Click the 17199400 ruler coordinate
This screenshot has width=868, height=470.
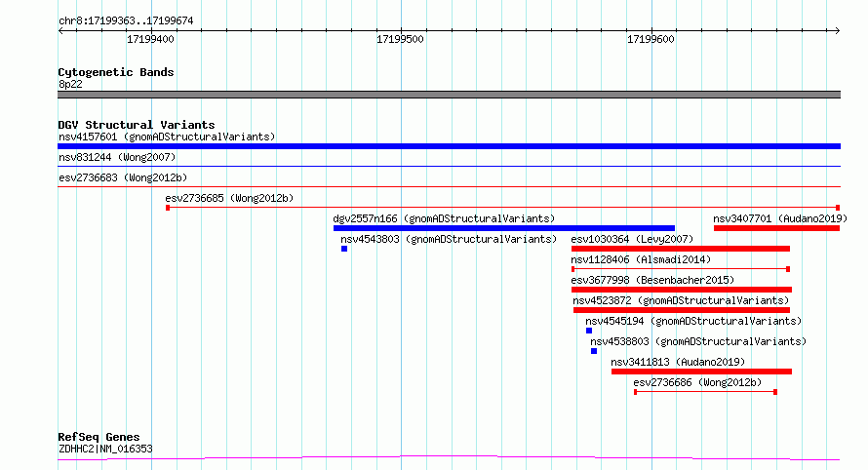150,39
